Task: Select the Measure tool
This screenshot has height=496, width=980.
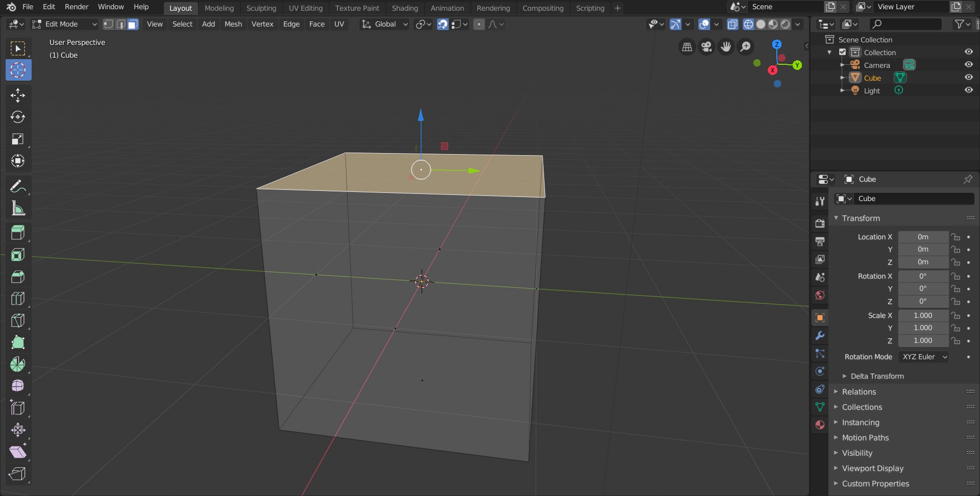Action: click(18, 208)
